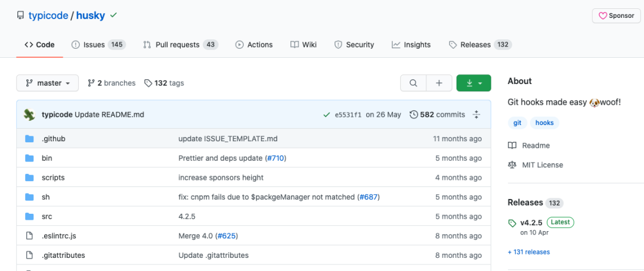Open the + 131 releases link

pos(529,252)
